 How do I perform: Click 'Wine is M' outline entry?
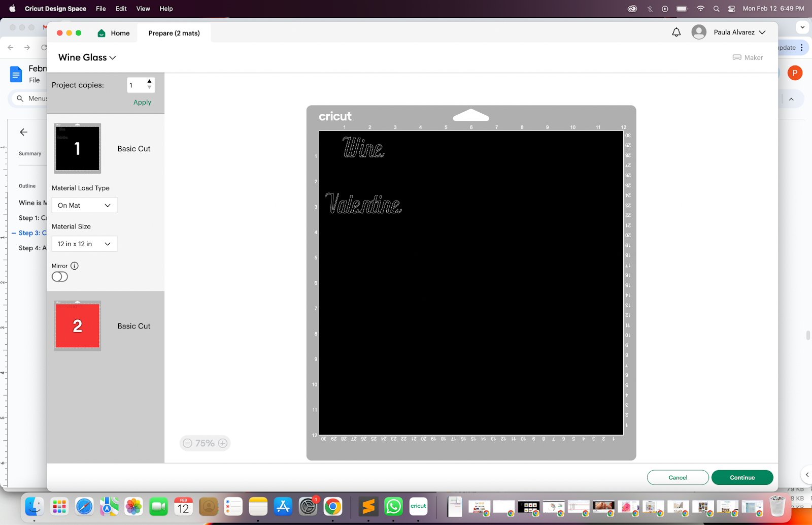pos(32,203)
